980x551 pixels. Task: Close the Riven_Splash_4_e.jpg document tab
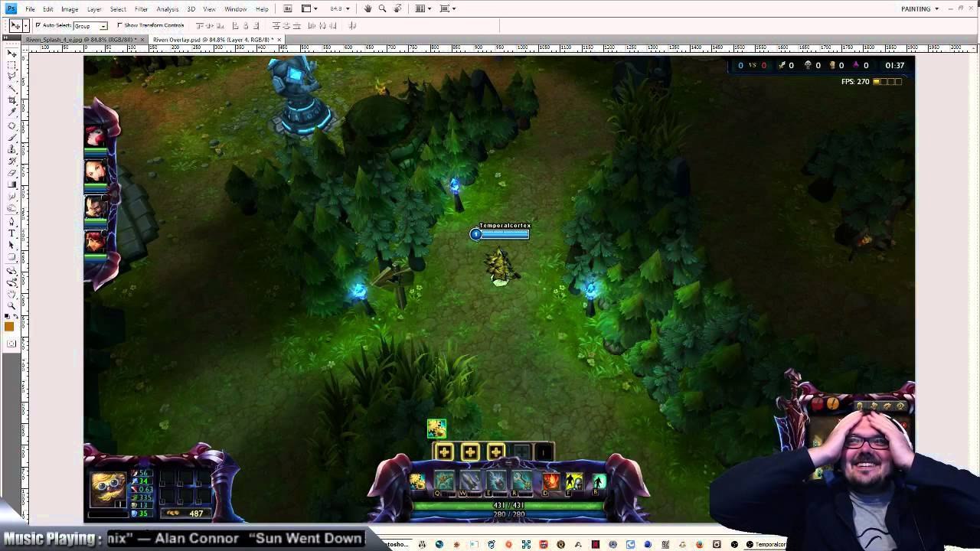click(142, 39)
